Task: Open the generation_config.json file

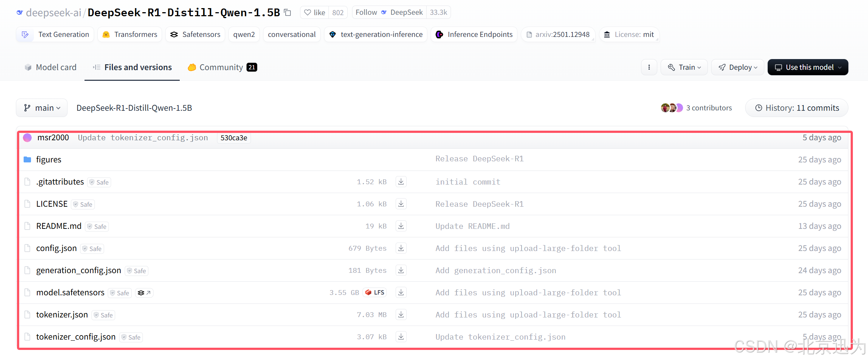Action: [79, 270]
